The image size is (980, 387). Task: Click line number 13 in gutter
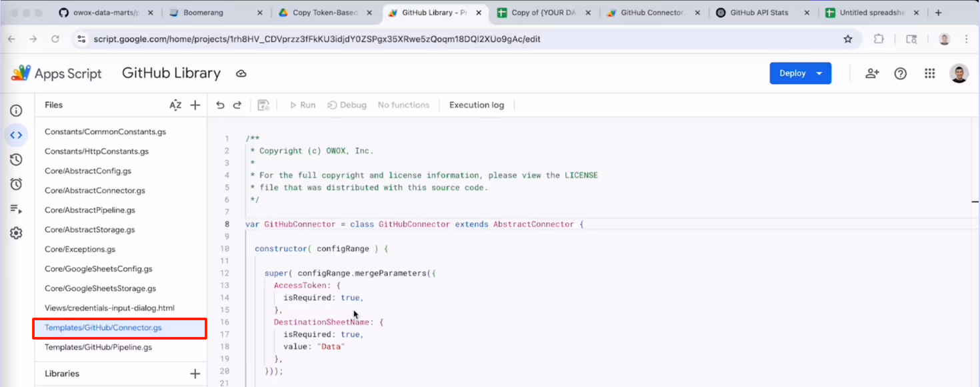tap(225, 286)
